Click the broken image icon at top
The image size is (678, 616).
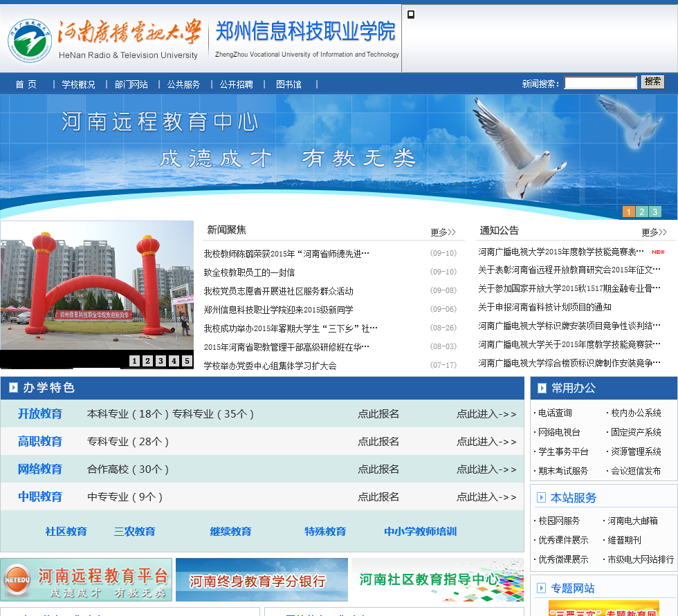411,15
